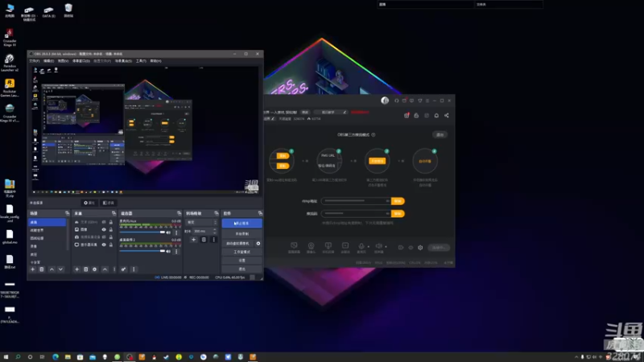Open Microsoft Edge from the taskbar

pyautogui.click(x=56, y=357)
